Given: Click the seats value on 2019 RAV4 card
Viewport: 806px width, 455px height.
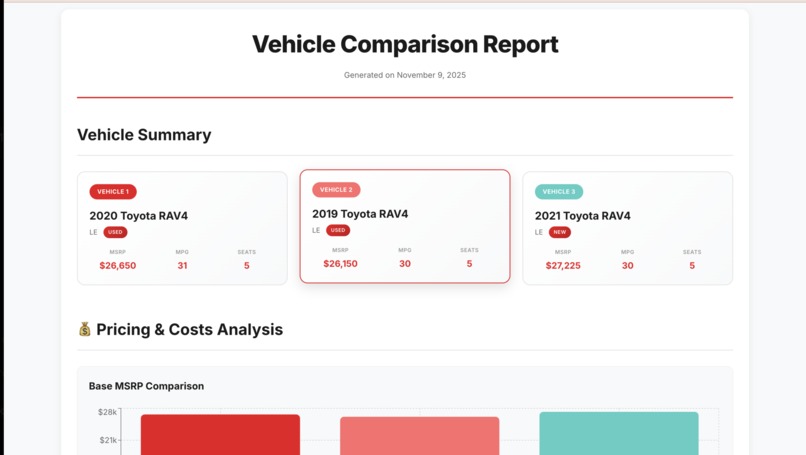Looking at the screenshot, I should [469, 264].
